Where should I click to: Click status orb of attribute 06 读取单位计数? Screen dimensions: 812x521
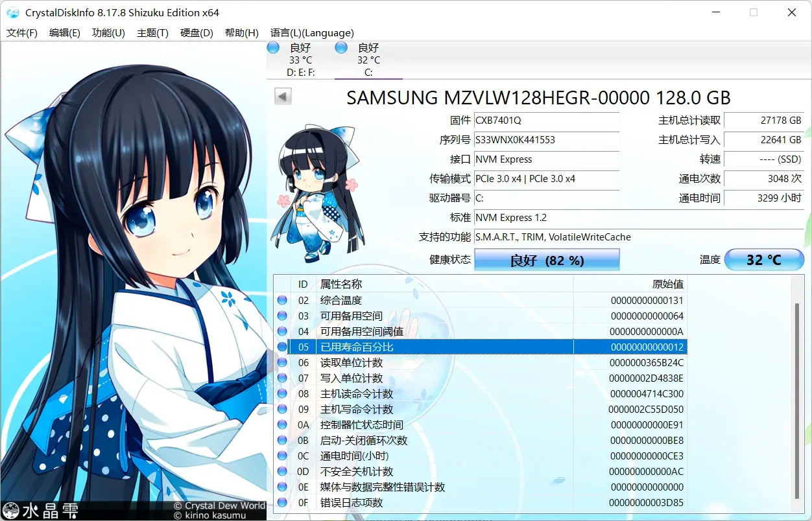282,362
